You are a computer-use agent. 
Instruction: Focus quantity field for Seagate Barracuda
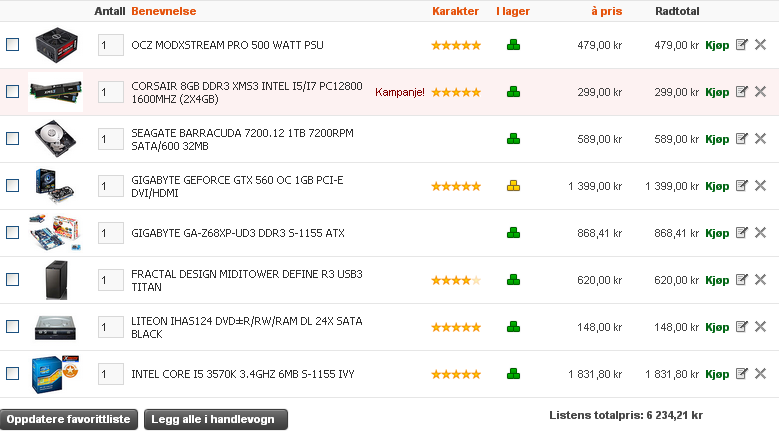[x=110, y=139]
